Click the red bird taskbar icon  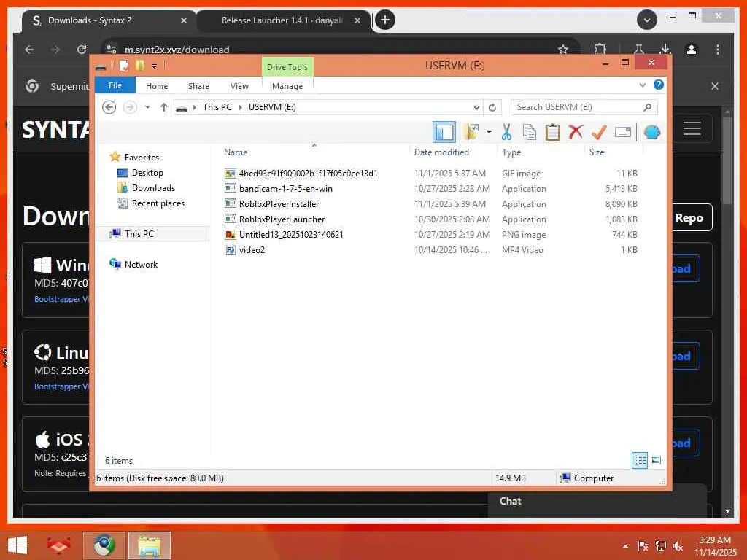pos(58,545)
